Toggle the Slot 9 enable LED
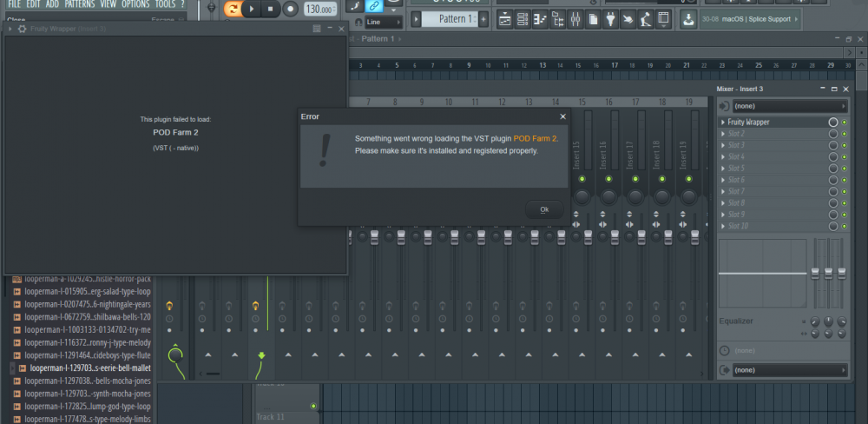 click(845, 215)
